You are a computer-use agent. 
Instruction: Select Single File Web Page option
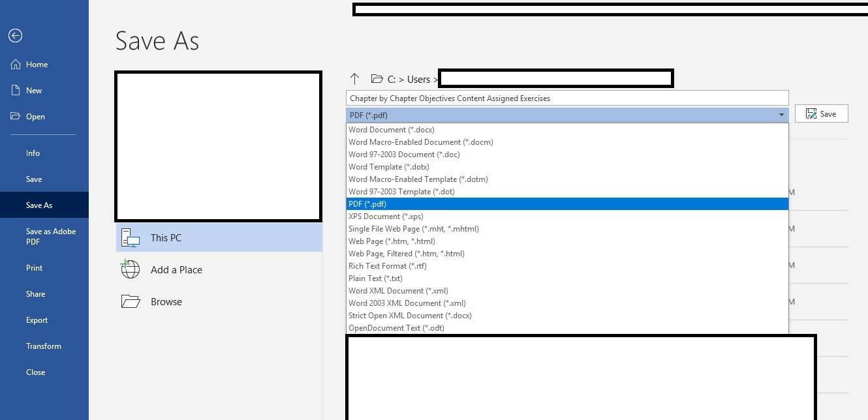[x=567, y=229]
